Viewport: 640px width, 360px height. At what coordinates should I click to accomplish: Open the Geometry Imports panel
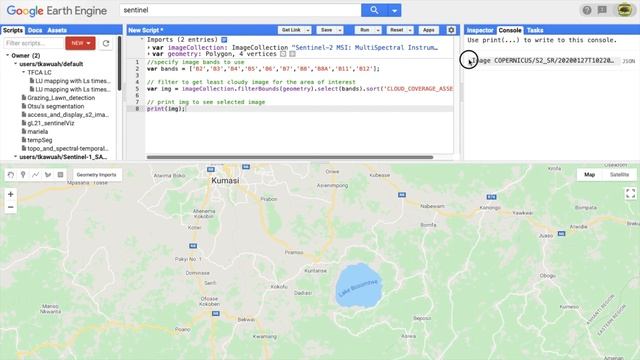96,175
